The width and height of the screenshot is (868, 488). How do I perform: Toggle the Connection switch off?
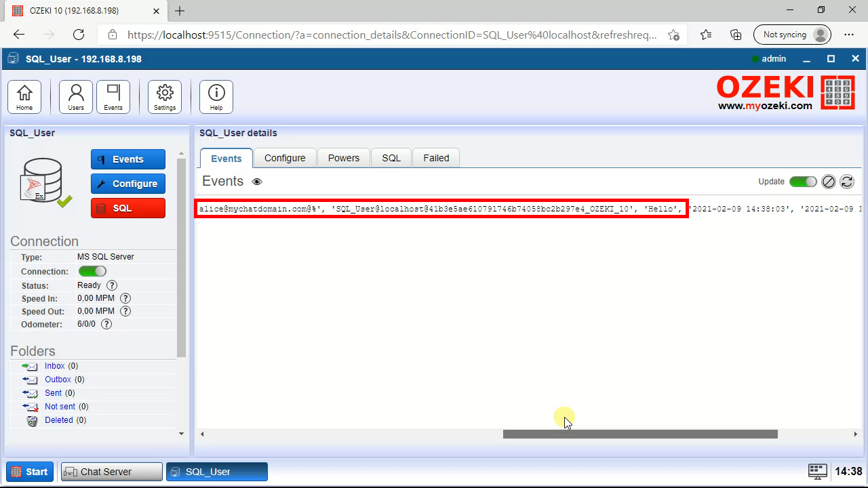point(92,271)
